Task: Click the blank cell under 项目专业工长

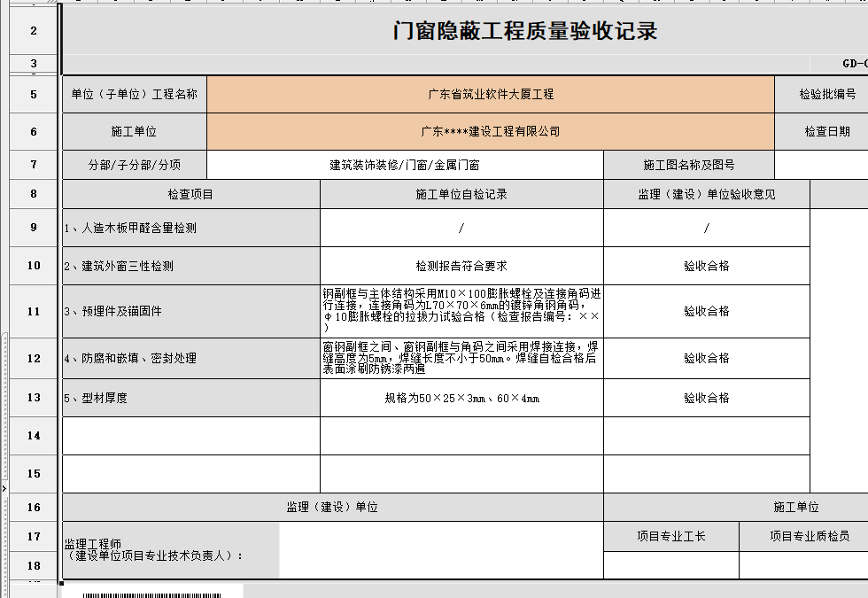Action: [670, 565]
